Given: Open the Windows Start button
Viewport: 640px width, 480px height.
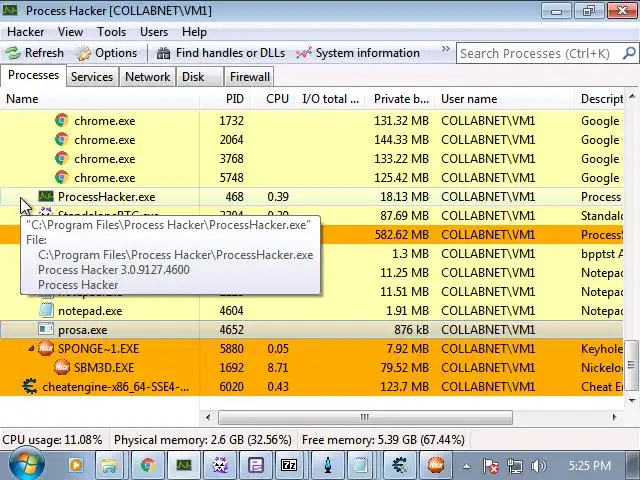Looking at the screenshot, I should click(x=26, y=465).
